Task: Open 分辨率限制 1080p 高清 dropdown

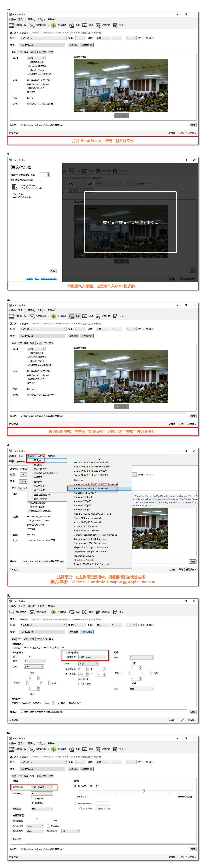Action: pos(92,657)
